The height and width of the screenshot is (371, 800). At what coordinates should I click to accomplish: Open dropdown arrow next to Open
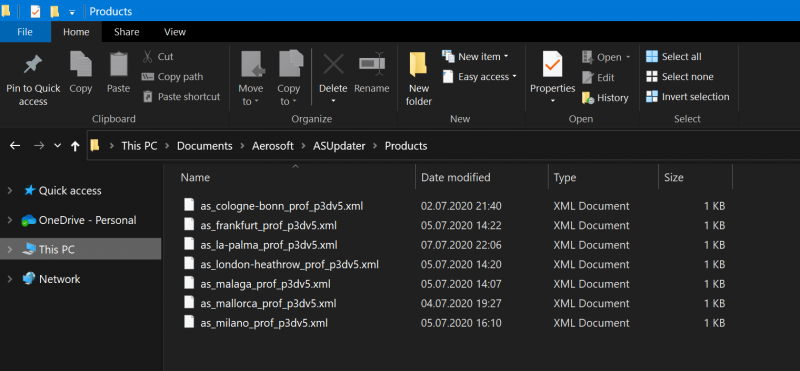pos(628,57)
